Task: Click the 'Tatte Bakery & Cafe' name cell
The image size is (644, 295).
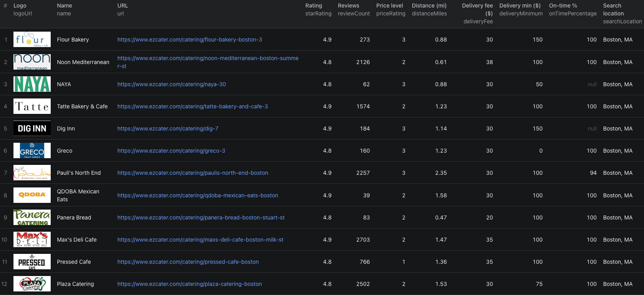Action: click(x=82, y=106)
